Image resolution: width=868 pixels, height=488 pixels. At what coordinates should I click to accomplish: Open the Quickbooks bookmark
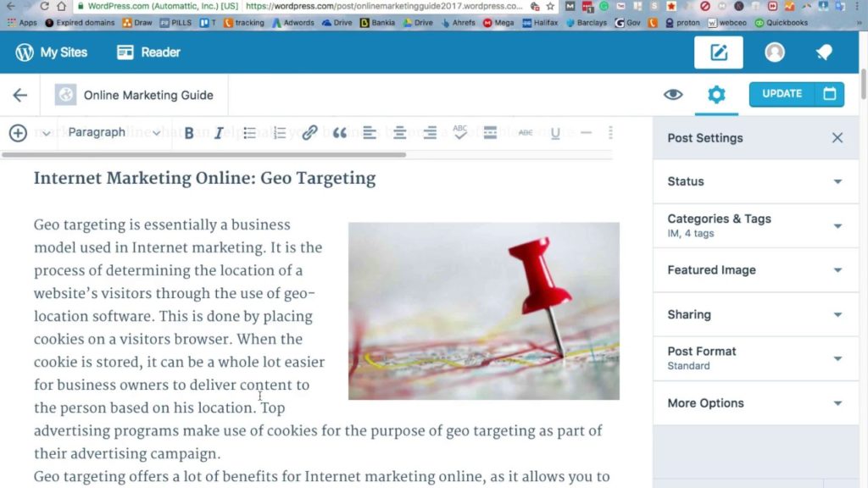[781, 23]
